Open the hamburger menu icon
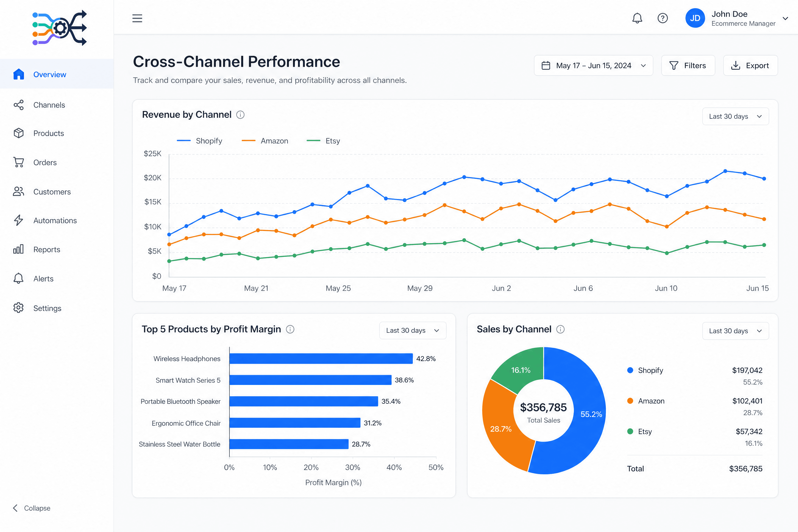This screenshot has width=798, height=532. (137, 18)
